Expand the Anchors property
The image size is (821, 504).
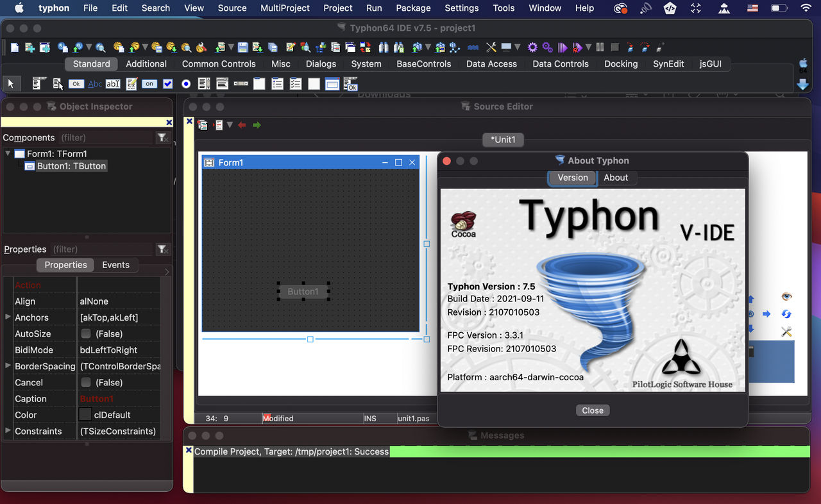(8, 317)
